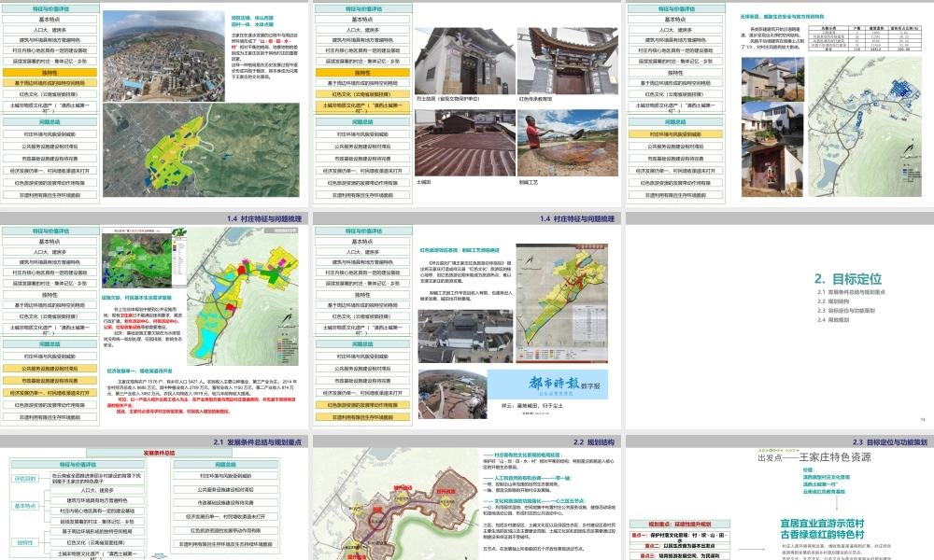The image size is (934, 560).
Task: Click the '发展条件总结' heading on slide 2.1
Action: point(159,454)
